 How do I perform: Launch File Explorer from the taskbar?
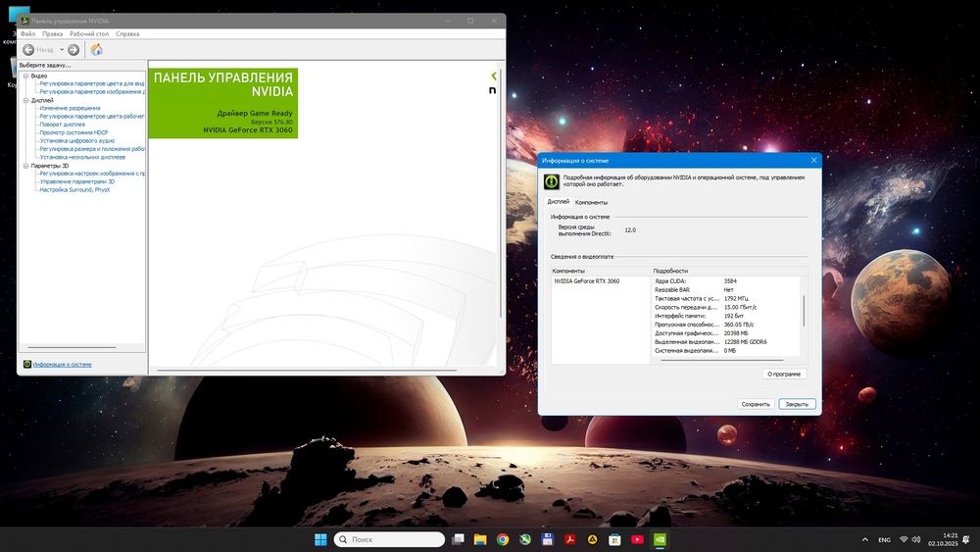pos(480,539)
